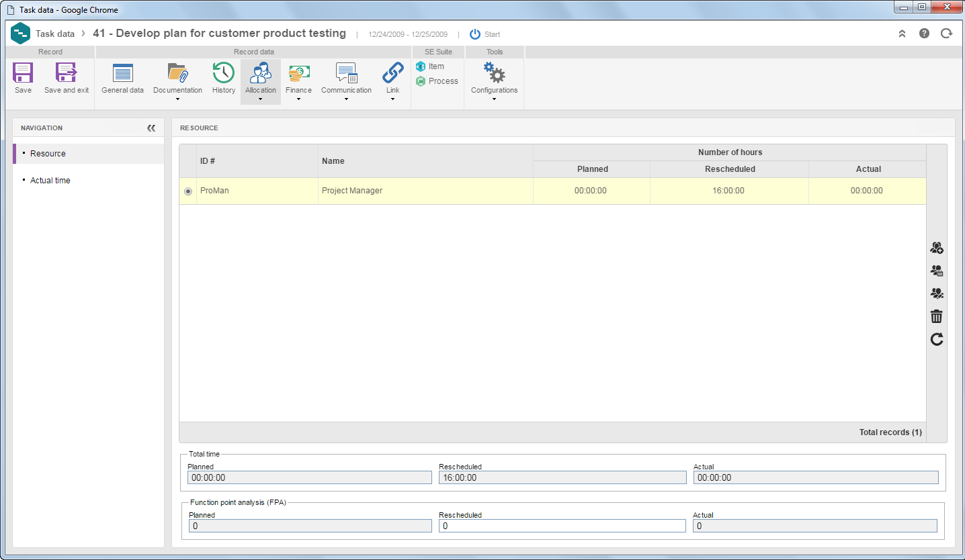The image size is (965, 560).
Task: Open the Process link in SE Suite
Action: (437, 81)
